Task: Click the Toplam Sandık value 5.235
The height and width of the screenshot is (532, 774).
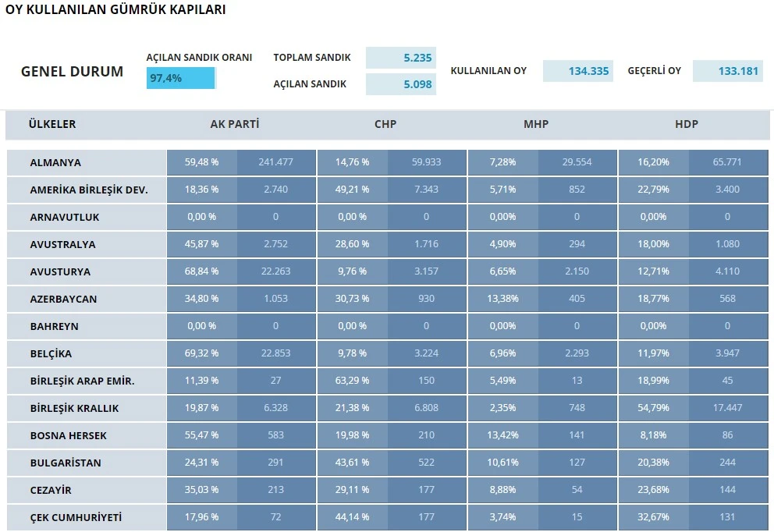Action: tap(401, 58)
